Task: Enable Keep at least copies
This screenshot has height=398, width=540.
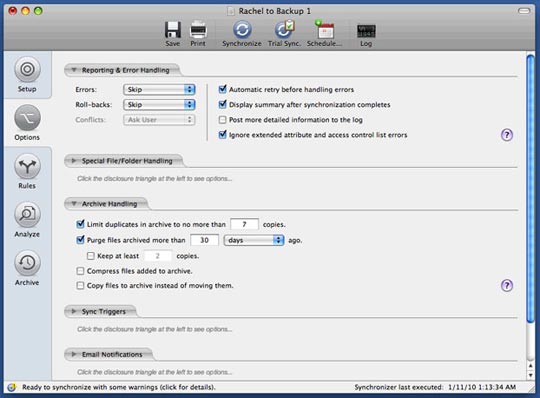Action: coord(91,256)
